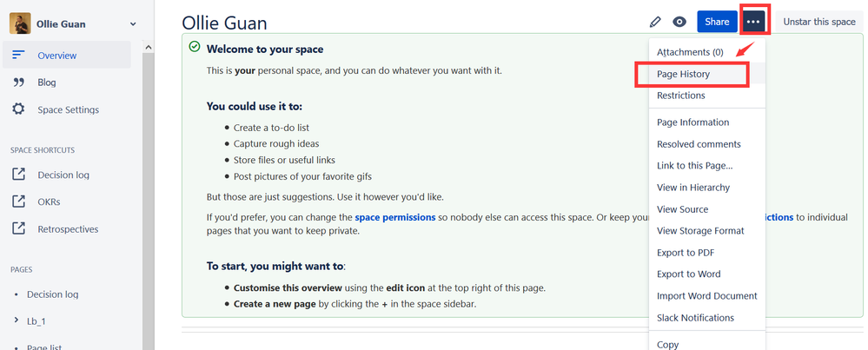The width and height of the screenshot is (868, 350).
Task: Click the Overview lines icon in sidebar
Action: point(18,55)
